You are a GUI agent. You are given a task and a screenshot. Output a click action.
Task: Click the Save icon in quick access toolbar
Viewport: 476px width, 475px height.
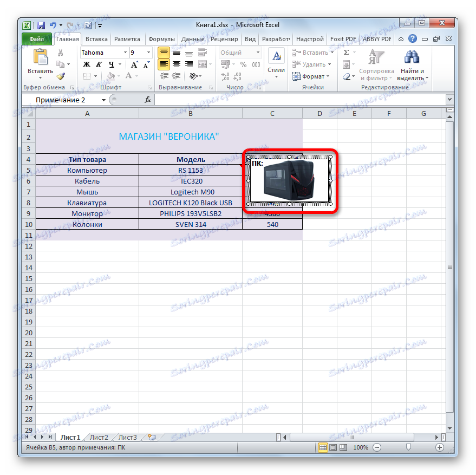(41, 25)
